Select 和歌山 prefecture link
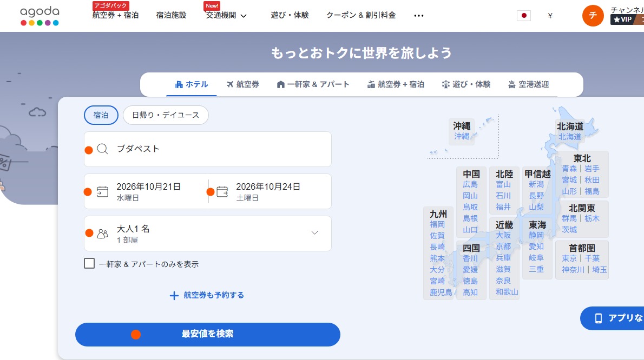Screen dimensions: 644x360 [507, 292]
